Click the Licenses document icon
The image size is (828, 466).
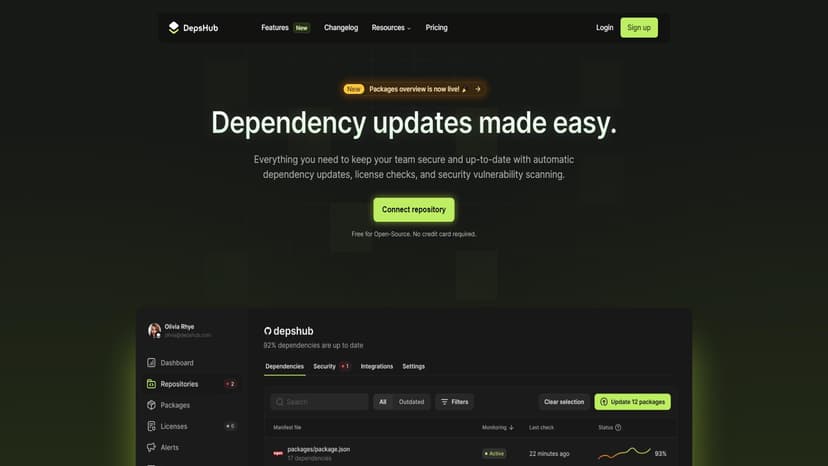(x=152, y=426)
